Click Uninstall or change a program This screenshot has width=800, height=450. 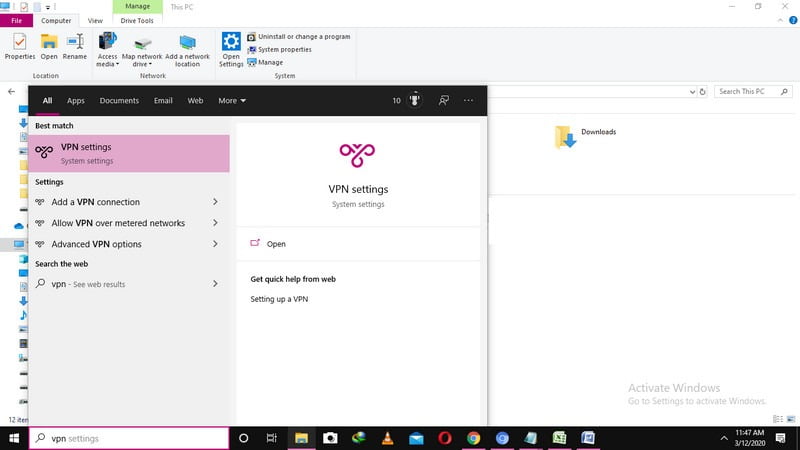[x=299, y=37]
